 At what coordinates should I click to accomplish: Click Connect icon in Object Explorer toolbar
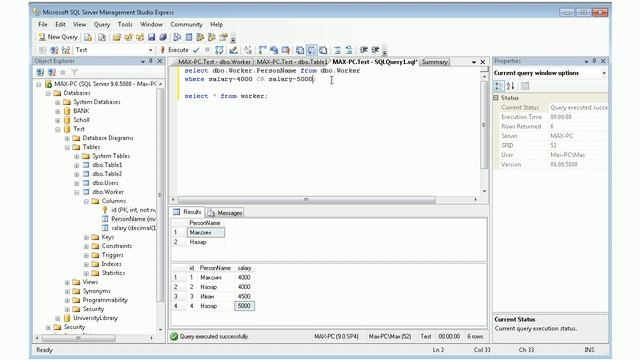(40, 72)
